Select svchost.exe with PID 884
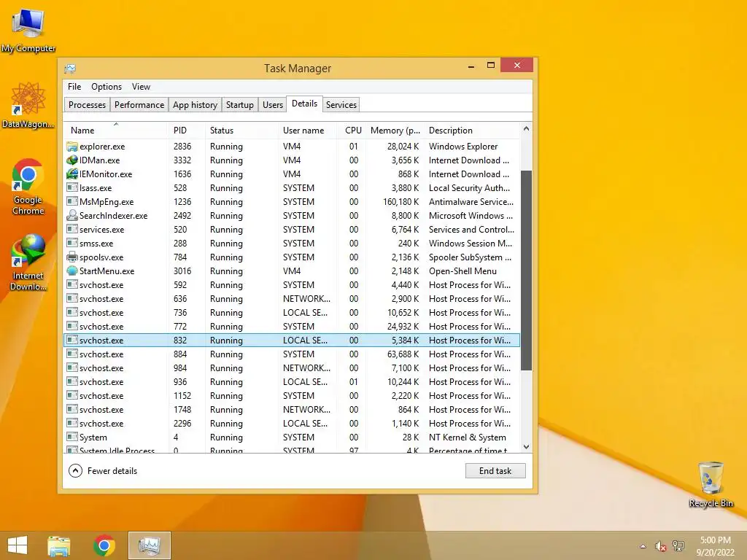Screen dimensions: 747x560 [x=292, y=354]
